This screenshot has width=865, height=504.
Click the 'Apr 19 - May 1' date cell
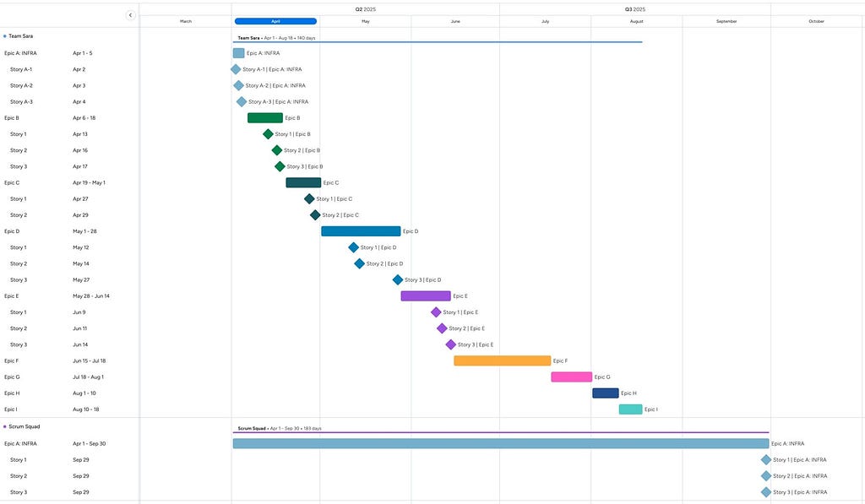pyautogui.click(x=89, y=182)
